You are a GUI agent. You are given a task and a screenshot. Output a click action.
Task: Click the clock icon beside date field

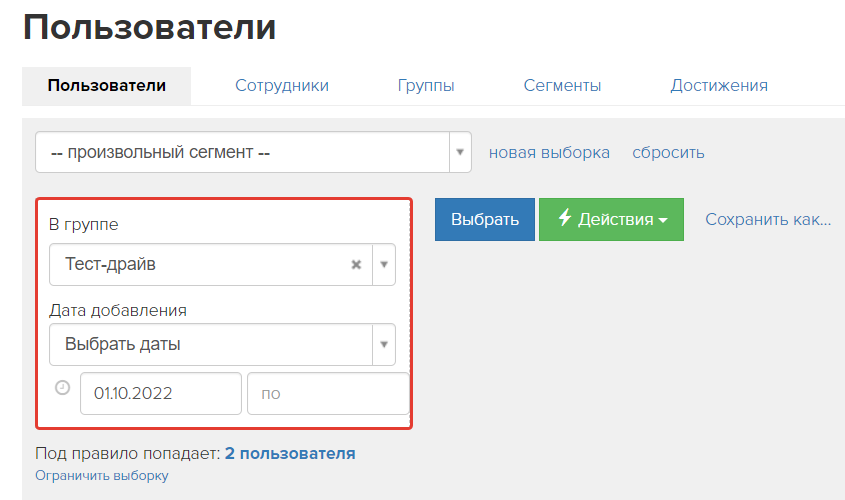point(63,387)
